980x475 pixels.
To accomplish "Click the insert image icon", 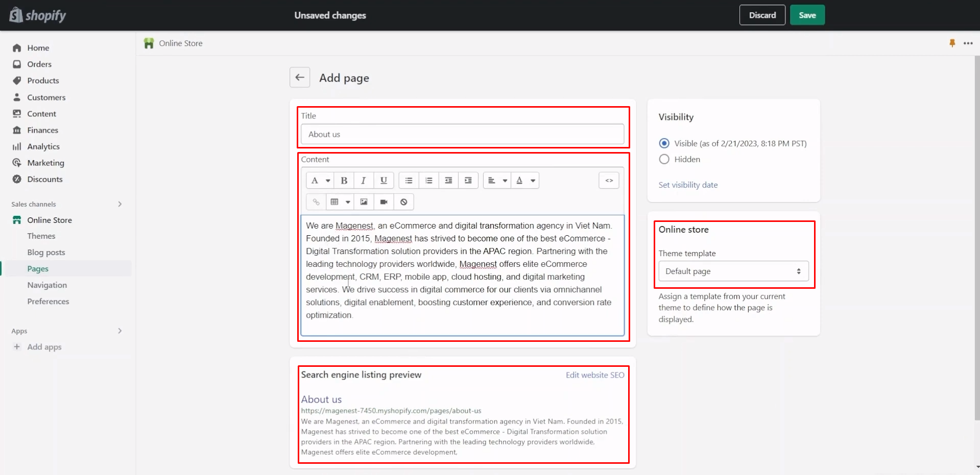I will [x=364, y=202].
